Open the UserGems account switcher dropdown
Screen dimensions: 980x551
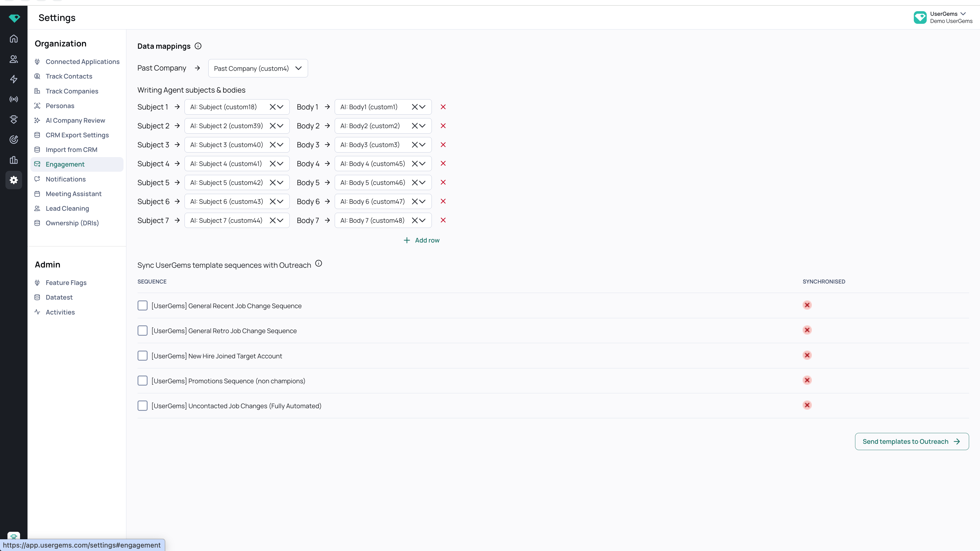click(943, 17)
